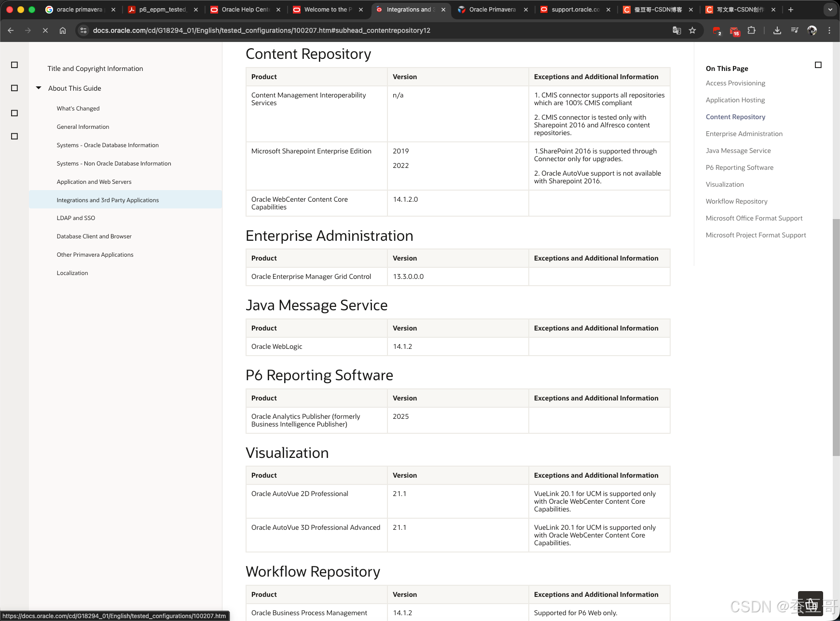The width and height of the screenshot is (840, 621).
Task: Open the downloads icon
Action: 777,30
